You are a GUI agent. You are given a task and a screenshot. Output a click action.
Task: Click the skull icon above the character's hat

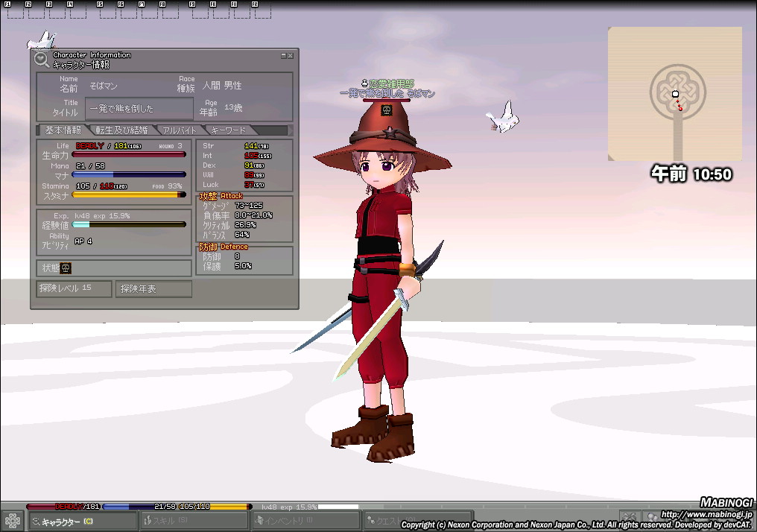pos(386,110)
